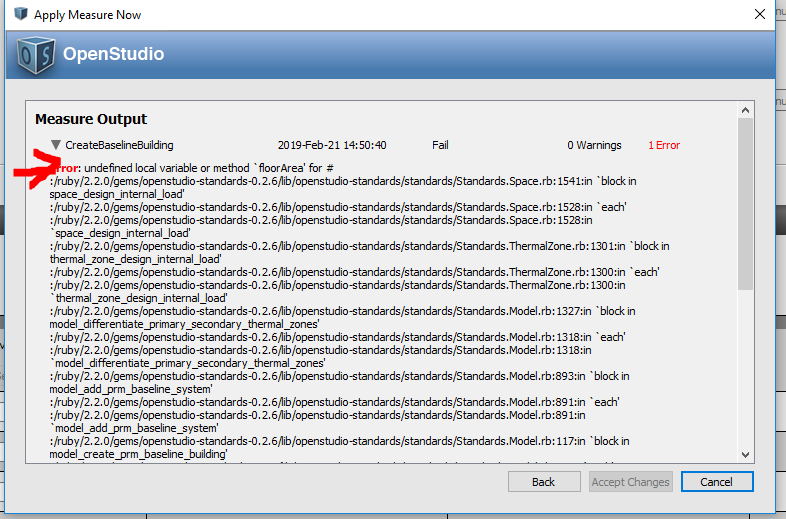Click the CreateBaselineBuilding measure name
This screenshot has height=519, width=786.
point(119,145)
